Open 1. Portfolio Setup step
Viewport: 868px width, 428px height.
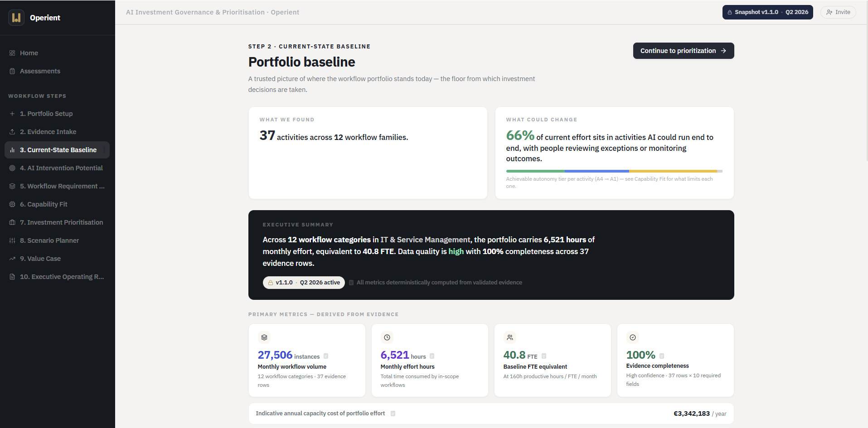point(57,114)
